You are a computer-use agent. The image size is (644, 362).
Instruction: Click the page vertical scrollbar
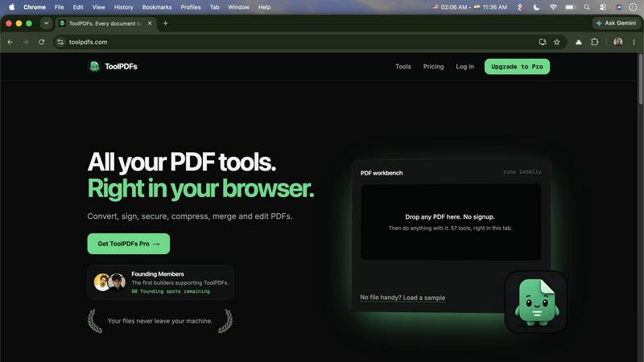coord(640,79)
